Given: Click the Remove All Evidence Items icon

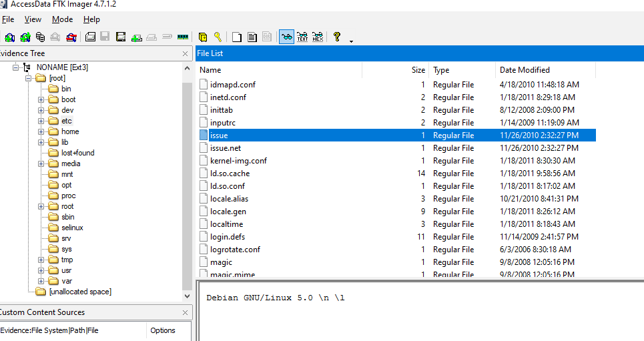Looking at the screenshot, I should [x=71, y=37].
